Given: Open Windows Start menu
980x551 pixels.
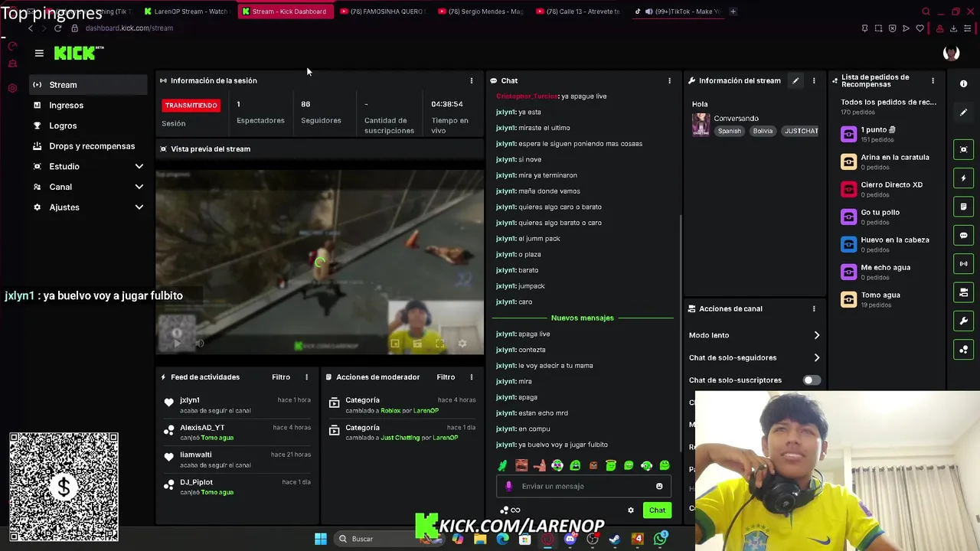Looking at the screenshot, I should pyautogui.click(x=321, y=539).
